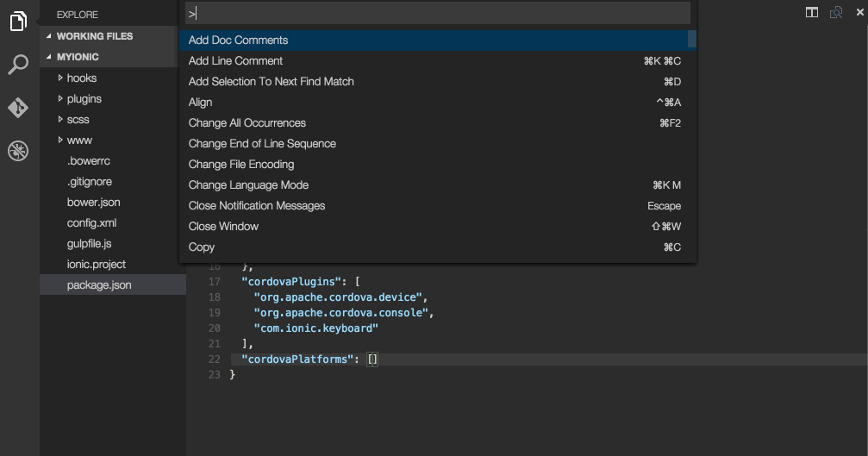
Task: Click the command list scrollbar thumb
Action: tap(692, 40)
